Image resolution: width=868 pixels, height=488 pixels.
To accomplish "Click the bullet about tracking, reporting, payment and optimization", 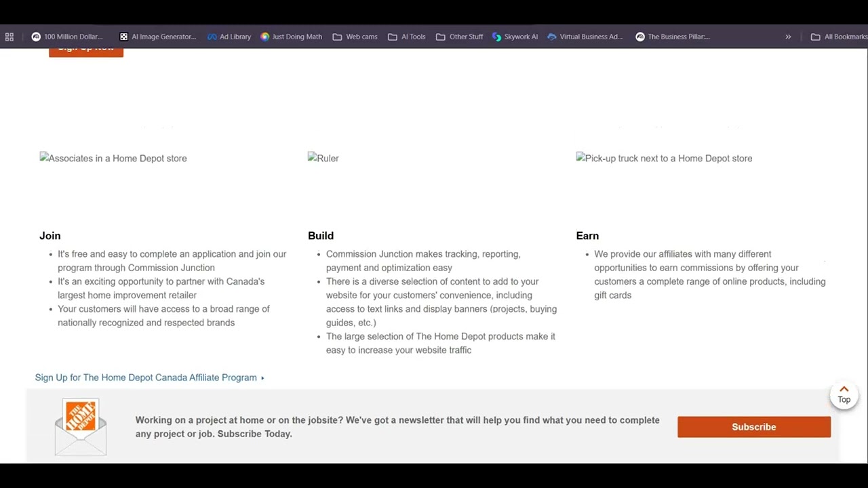I will coord(423,261).
